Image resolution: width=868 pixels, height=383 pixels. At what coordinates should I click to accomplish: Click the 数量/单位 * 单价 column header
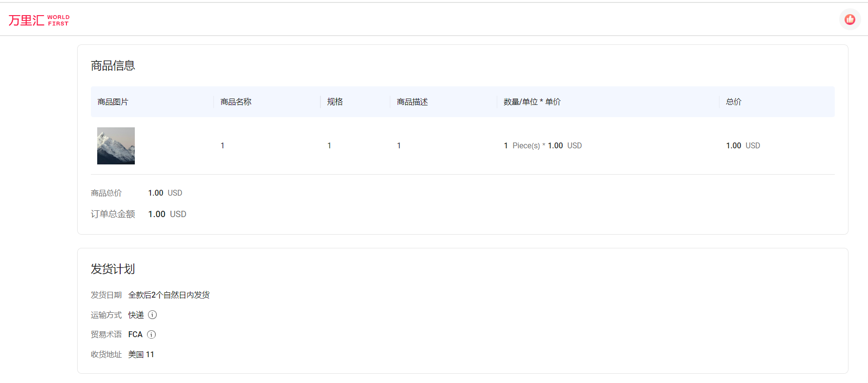[532, 102]
